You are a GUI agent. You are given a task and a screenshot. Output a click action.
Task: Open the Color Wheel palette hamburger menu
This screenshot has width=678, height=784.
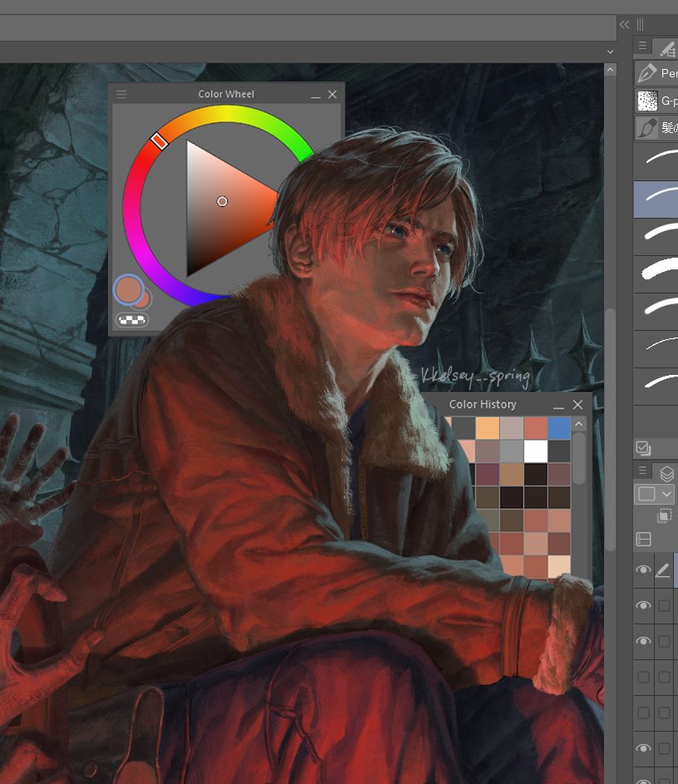click(121, 94)
